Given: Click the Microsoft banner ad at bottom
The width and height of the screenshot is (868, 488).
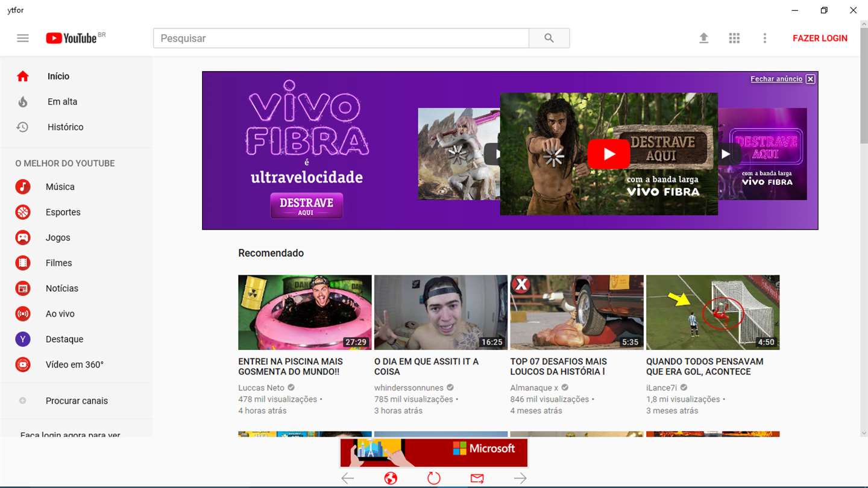Looking at the screenshot, I should (x=434, y=452).
